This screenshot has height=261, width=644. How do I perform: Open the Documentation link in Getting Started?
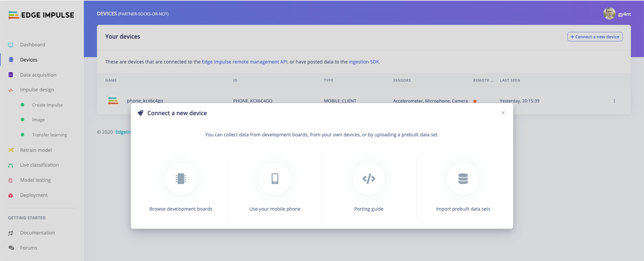38,233
